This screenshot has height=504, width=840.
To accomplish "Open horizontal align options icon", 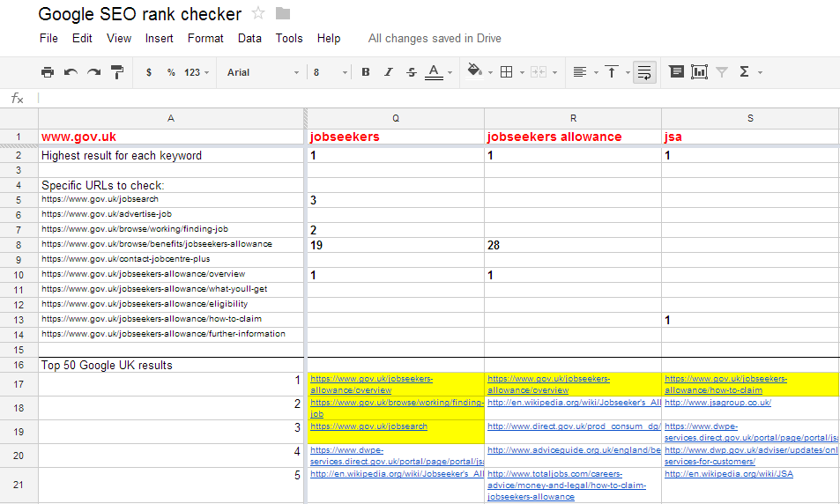I will point(580,72).
